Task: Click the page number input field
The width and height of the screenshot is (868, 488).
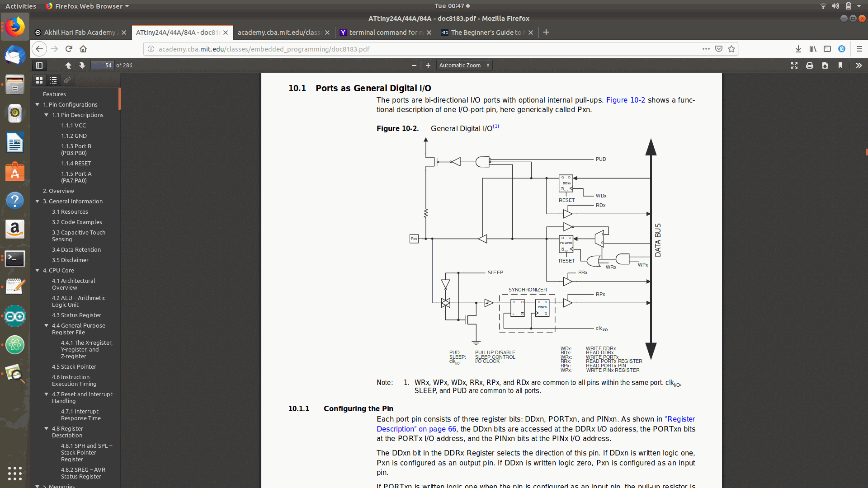Action: point(102,66)
